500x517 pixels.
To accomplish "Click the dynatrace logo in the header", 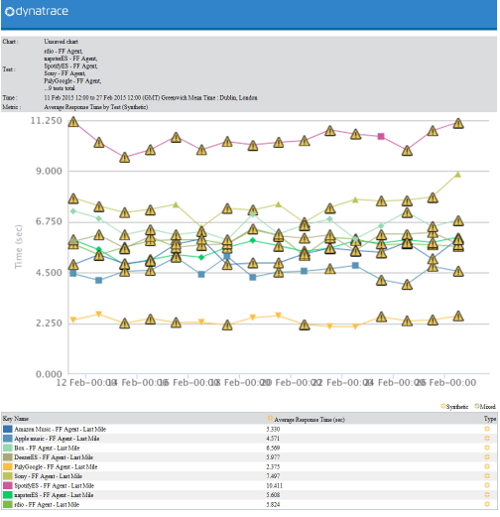I will (x=37, y=11).
